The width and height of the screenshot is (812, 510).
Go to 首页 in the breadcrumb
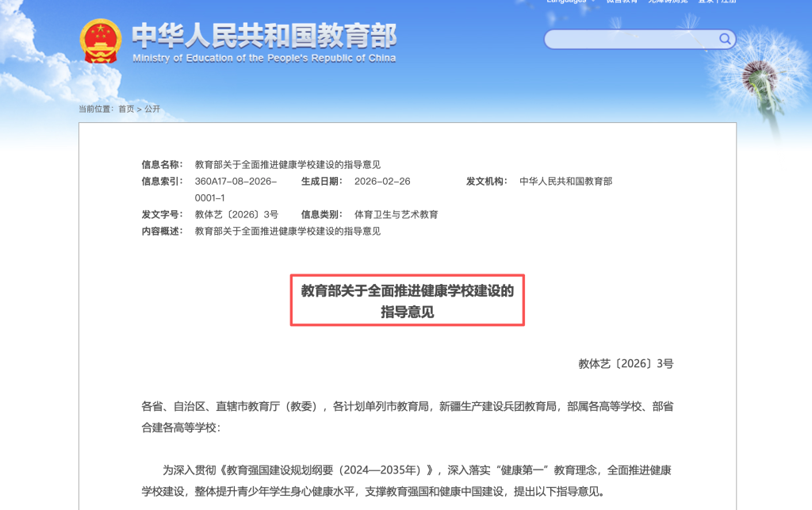tap(126, 109)
